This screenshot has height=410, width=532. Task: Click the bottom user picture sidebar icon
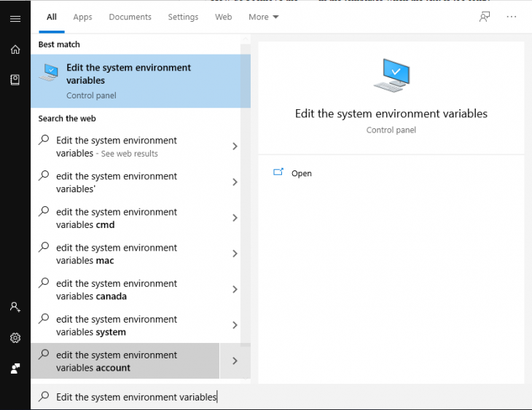click(x=15, y=368)
